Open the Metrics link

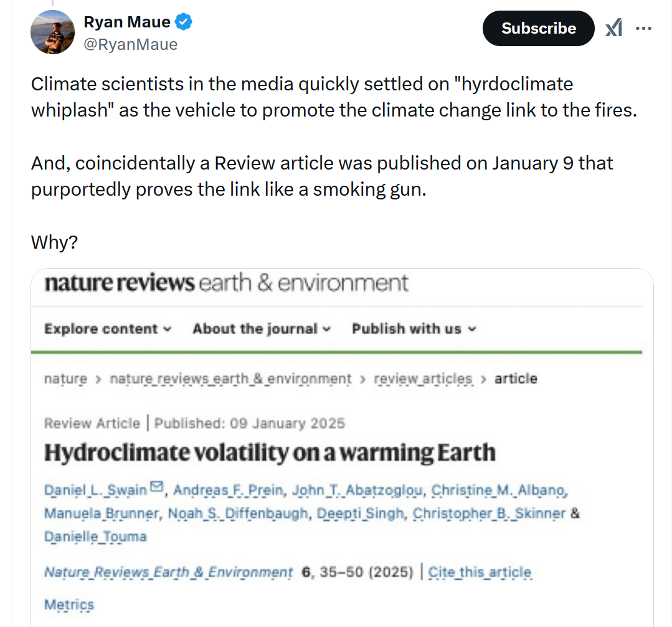pos(69,604)
